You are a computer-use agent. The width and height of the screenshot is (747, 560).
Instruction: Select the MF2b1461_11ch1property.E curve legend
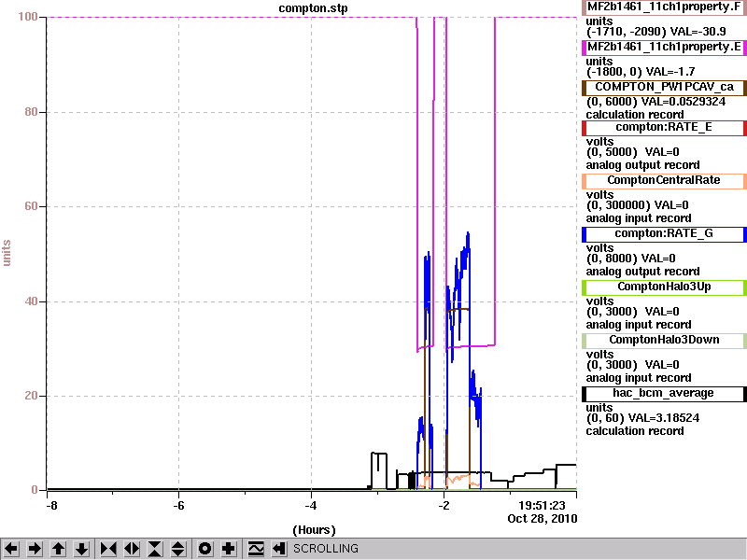point(664,48)
